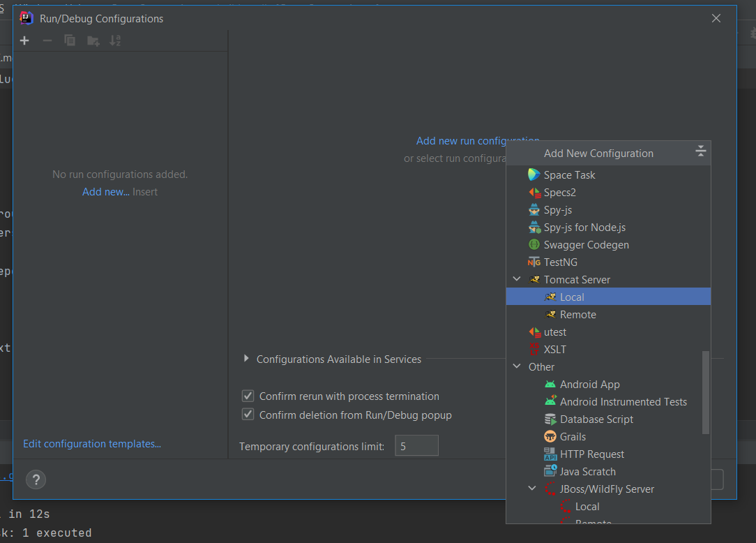Screen dimensions: 756x543
Task: Click the Sort Configurations alphabetically icon
Action: point(115,40)
